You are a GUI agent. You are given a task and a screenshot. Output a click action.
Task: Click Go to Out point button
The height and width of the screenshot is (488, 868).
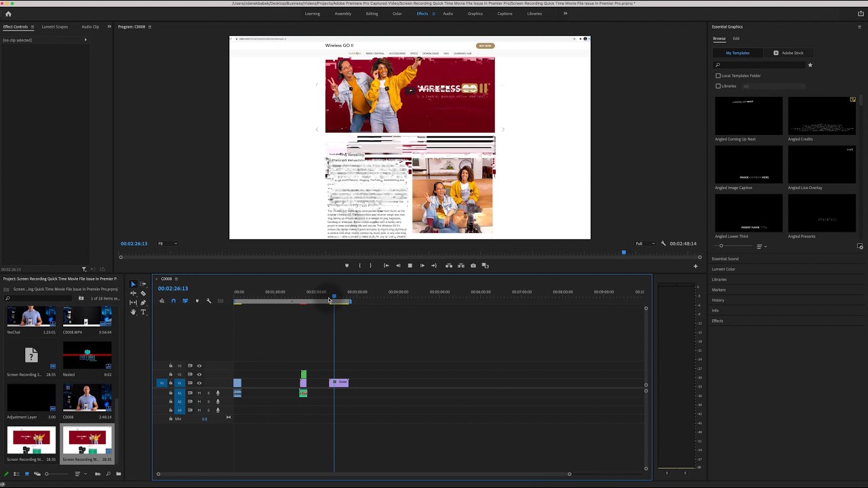pos(434,266)
